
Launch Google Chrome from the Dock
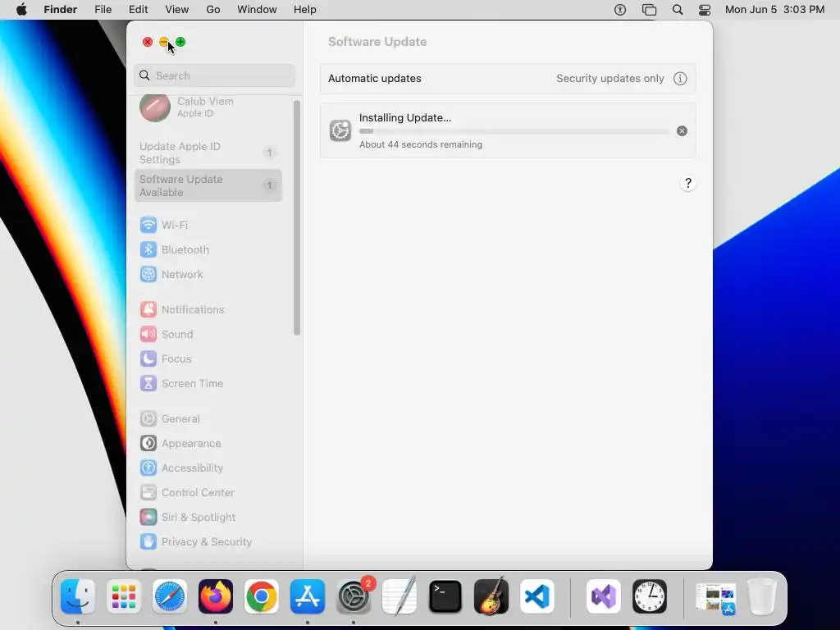tap(262, 596)
